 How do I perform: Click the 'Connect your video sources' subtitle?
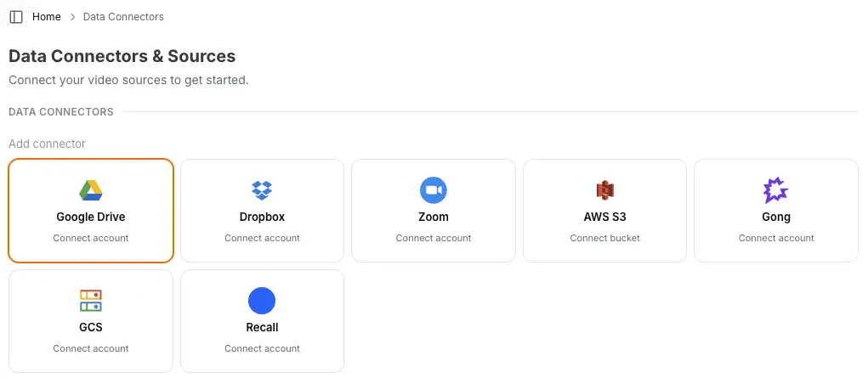(x=128, y=80)
